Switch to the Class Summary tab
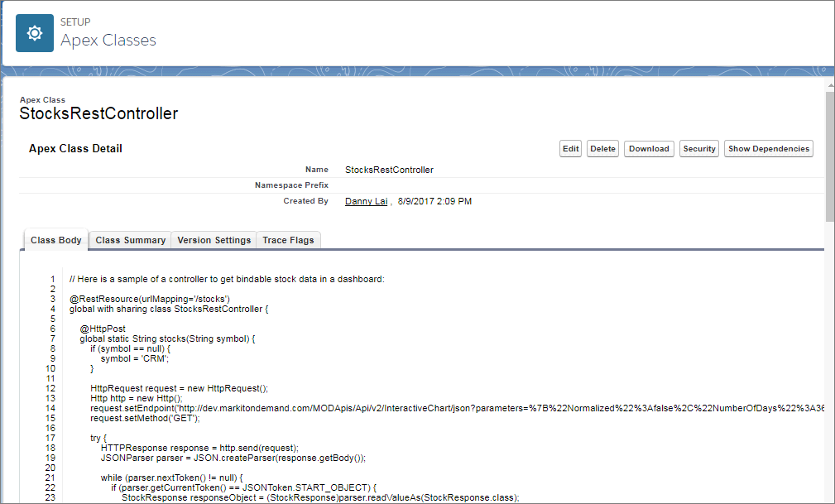 point(130,240)
